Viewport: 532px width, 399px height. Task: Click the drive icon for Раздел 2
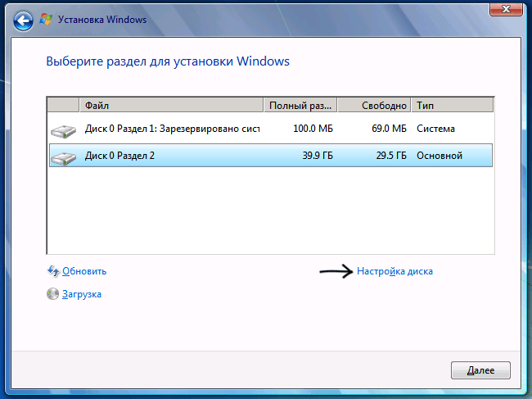61,156
